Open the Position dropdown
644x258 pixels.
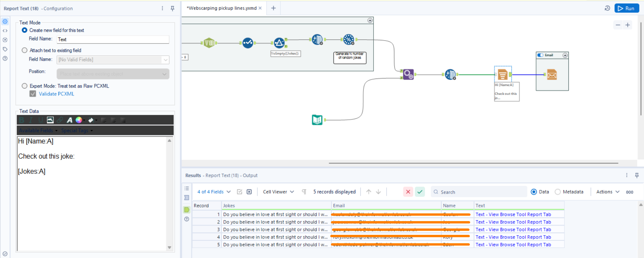click(x=113, y=74)
